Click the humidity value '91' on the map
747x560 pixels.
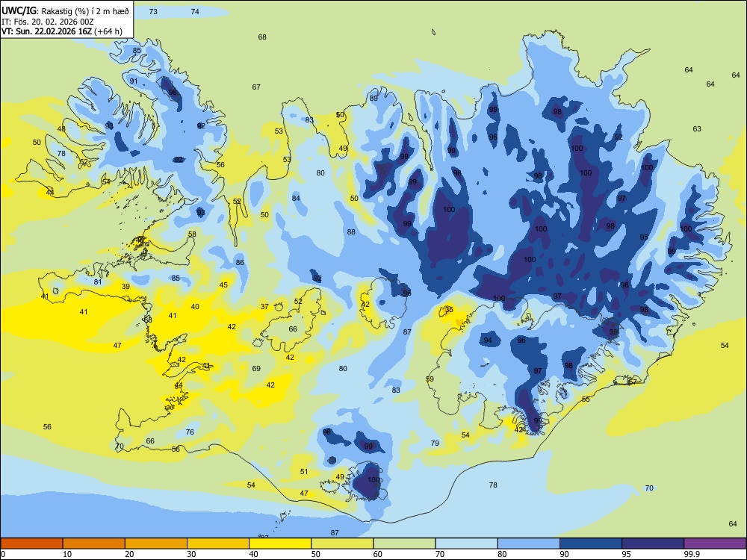click(134, 81)
